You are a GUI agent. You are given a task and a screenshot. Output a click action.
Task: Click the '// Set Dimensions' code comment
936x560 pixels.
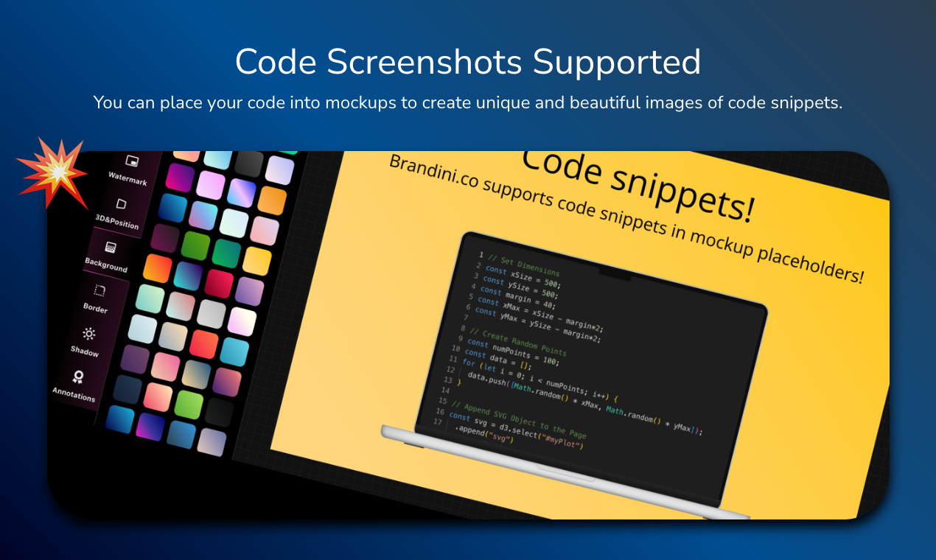[x=523, y=264]
